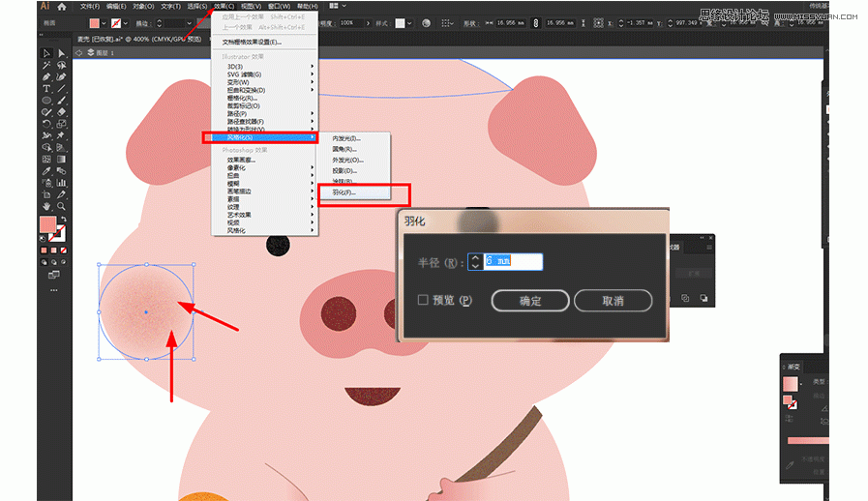Click the gradient swatch in gradient panel
Screen dimensions: 868x501
click(x=791, y=383)
